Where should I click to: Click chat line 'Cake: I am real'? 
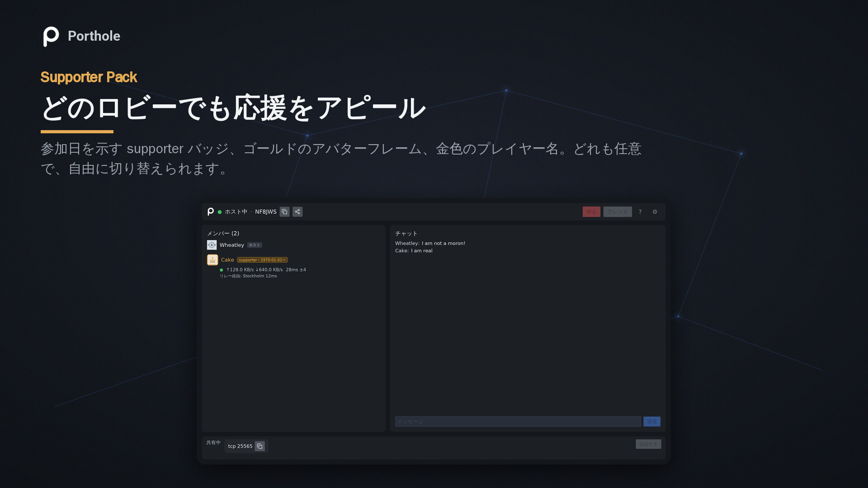pos(414,251)
